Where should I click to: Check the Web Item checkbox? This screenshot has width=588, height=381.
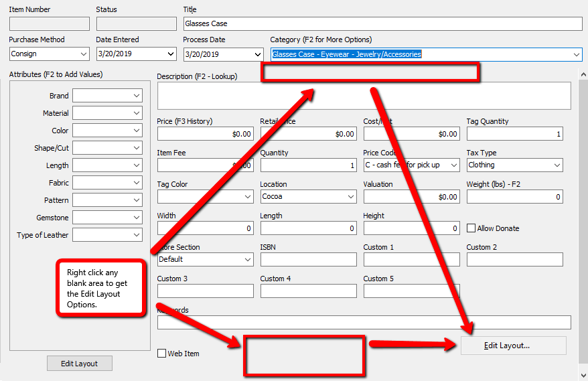click(x=161, y=354)
